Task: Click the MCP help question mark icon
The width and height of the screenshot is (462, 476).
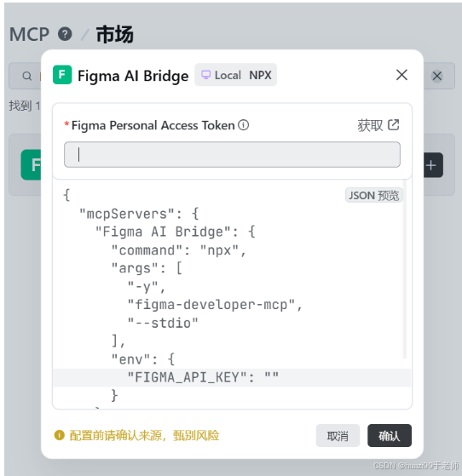Action: click(65, 34)
